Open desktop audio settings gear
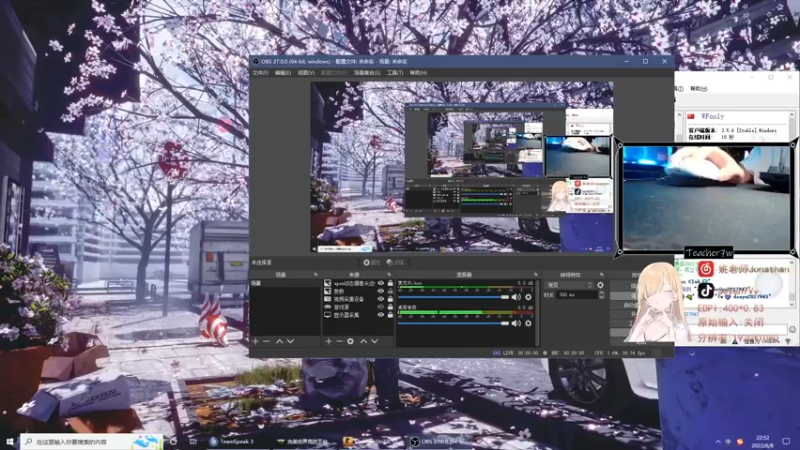The width and height of the screenshot is (800, 450). point(529,323)
